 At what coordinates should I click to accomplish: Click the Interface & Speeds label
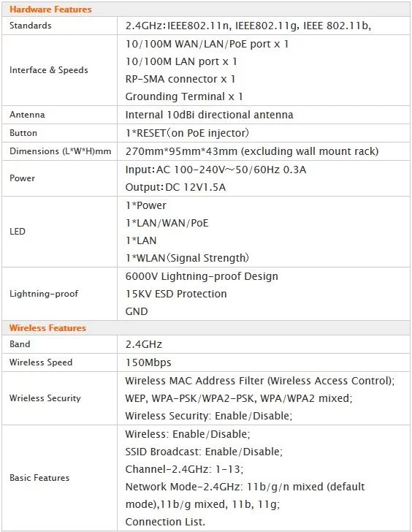pyautogui.click(x=49, y=70)
